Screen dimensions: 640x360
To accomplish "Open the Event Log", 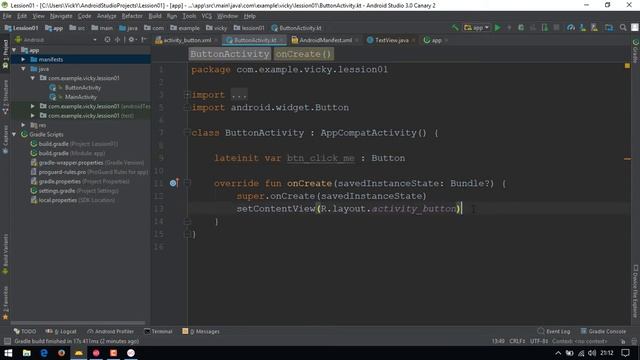I will pos(554,331).
